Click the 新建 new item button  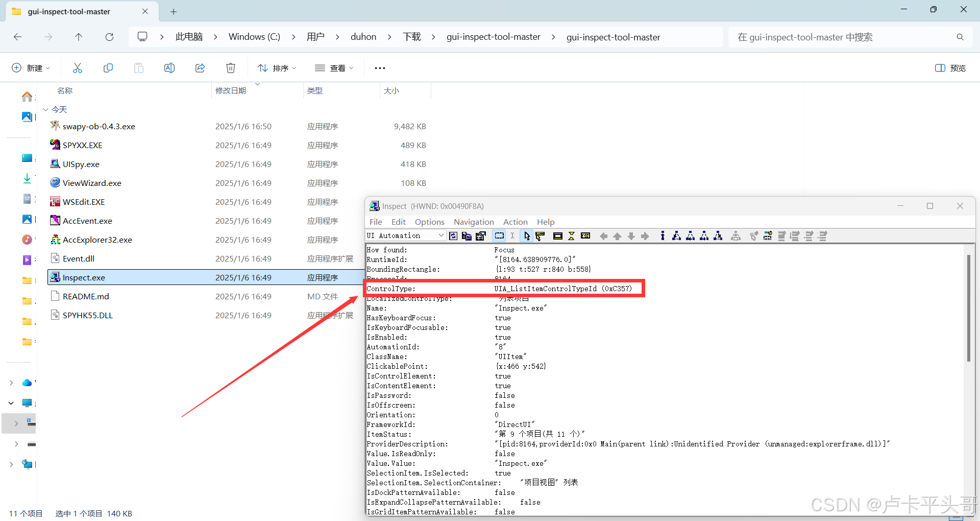31,68
